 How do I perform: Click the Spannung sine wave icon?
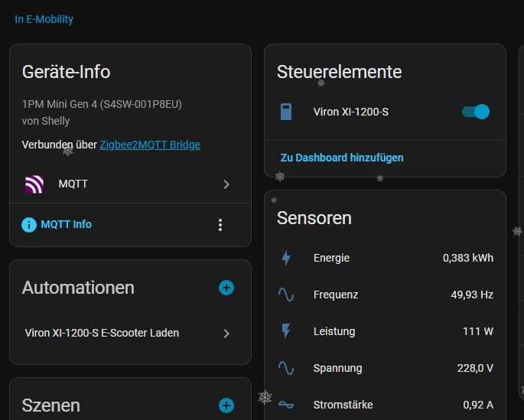click(x=286, y=368)
